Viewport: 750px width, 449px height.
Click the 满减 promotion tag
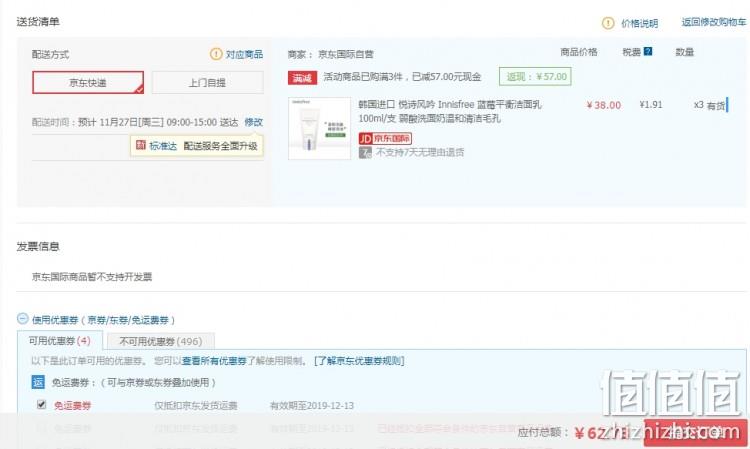tap(302, 77)
